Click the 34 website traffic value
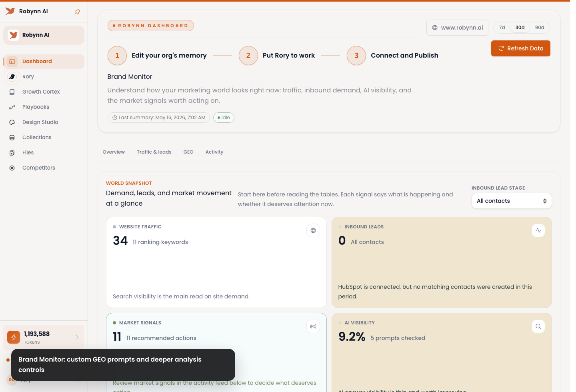 120,241
